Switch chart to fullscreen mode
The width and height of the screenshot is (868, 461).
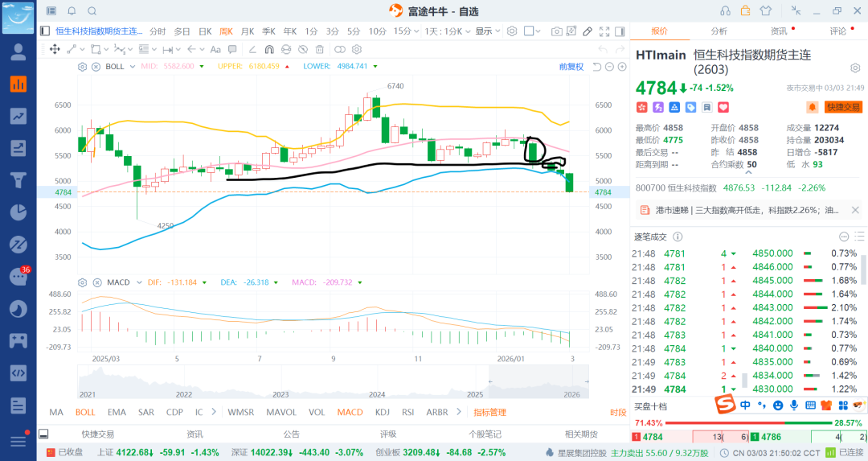(x=604, y=31)
